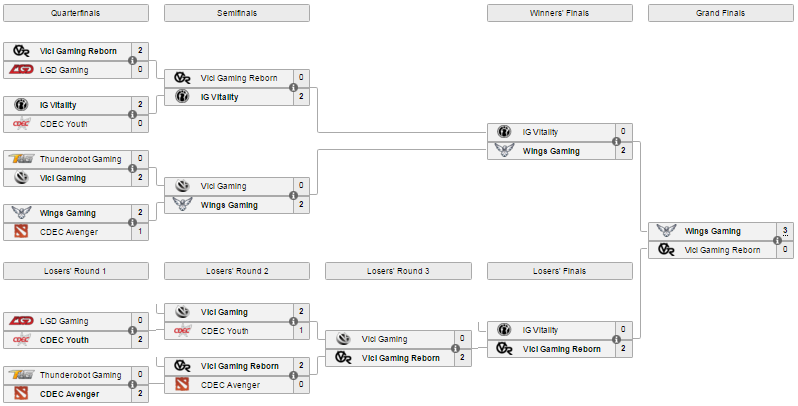This screenshot has height=406, width=798.
Task: Click IG Vitality logo in Semifinals
Action: click(182, 97)
